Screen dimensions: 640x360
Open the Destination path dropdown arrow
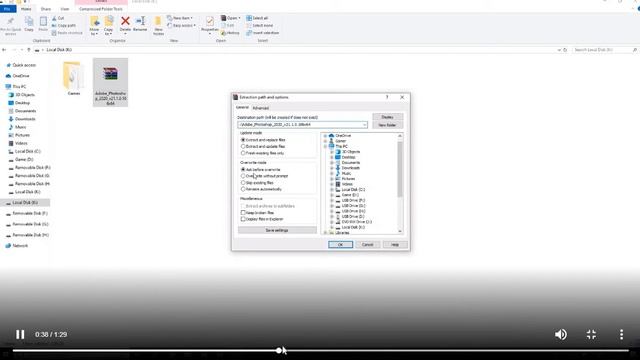click(x=364, y=125)
